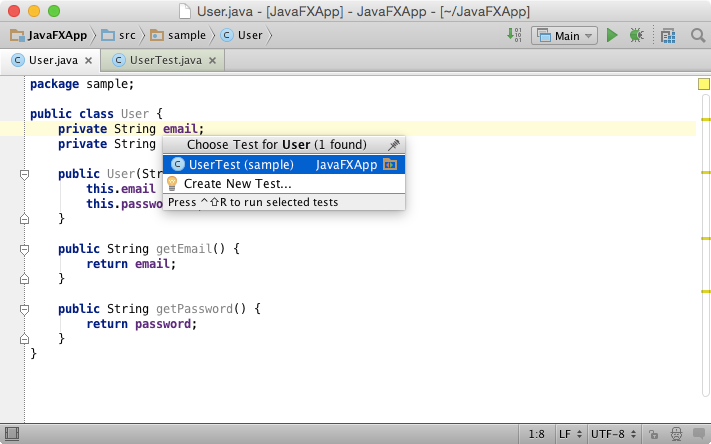Open the Main run configuration dropdown
The height and width of the screenshot is (444, 711).
(x=565, y=35)
